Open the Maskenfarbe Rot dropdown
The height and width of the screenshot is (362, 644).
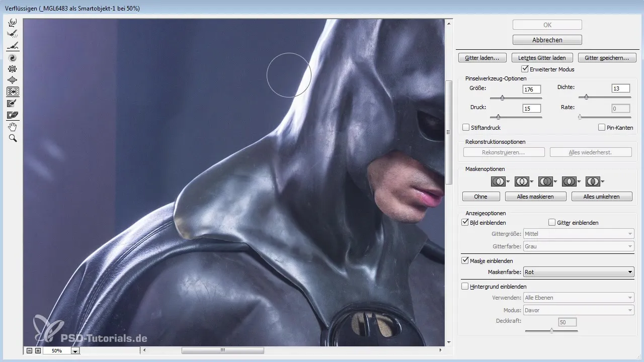(x=579, y=272)
